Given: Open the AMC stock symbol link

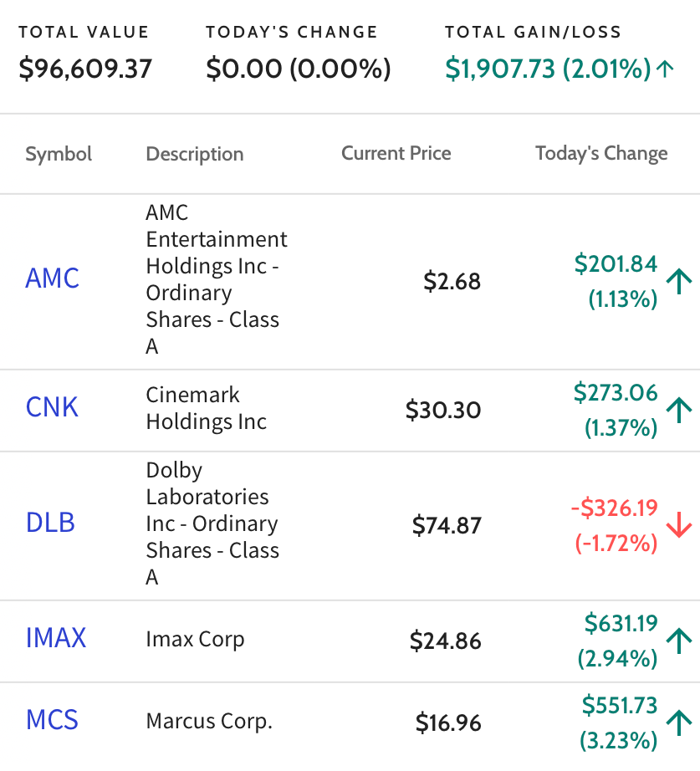Looking at the screenshot, I should point(52,278).
